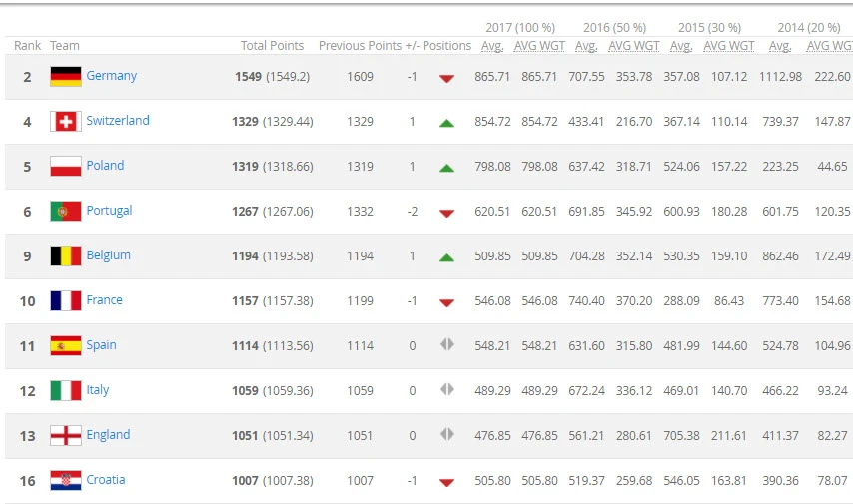Image resolution: width=853 pixels, height=504 pixels.
Task: Click the Germany flag icon
Action: pyautogui.click(x=66, y=76)
